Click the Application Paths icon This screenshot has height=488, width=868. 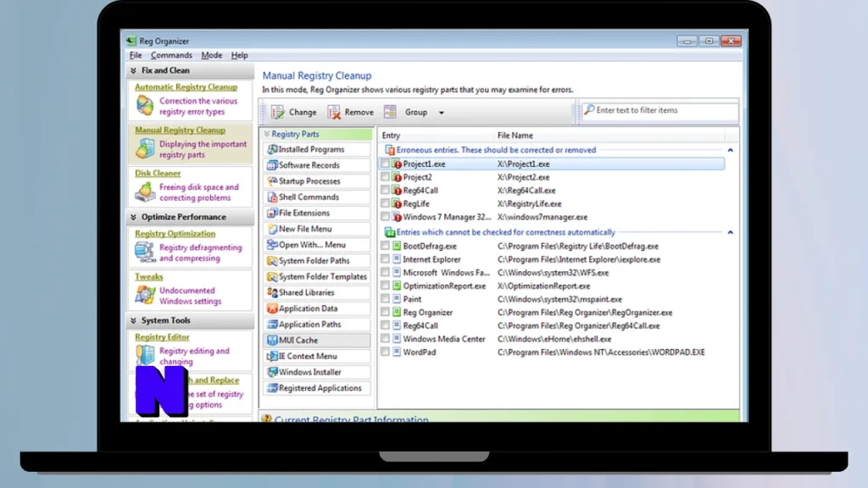coord(272,324)
